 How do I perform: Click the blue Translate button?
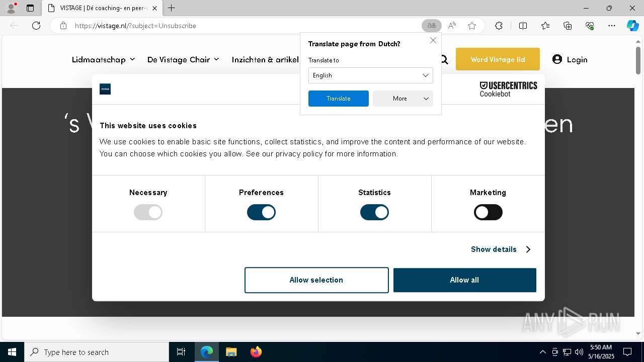pyautogui.click(x=339, y=99)
